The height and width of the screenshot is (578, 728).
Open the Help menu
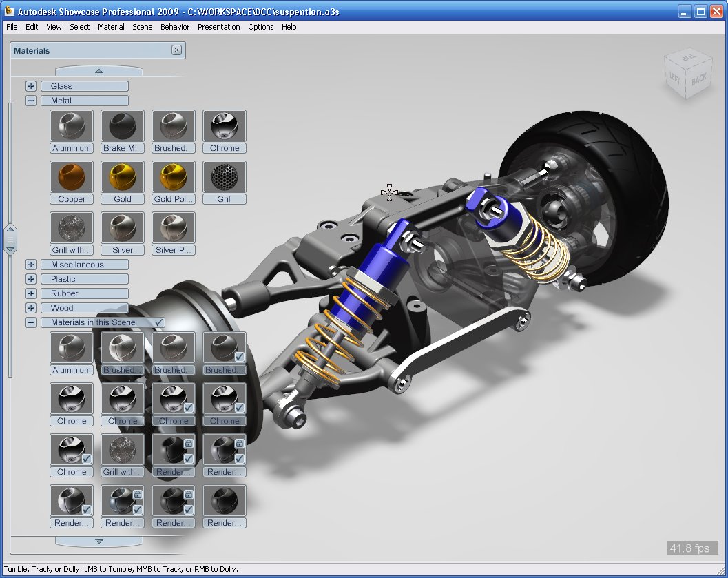[x=289, y=27]
